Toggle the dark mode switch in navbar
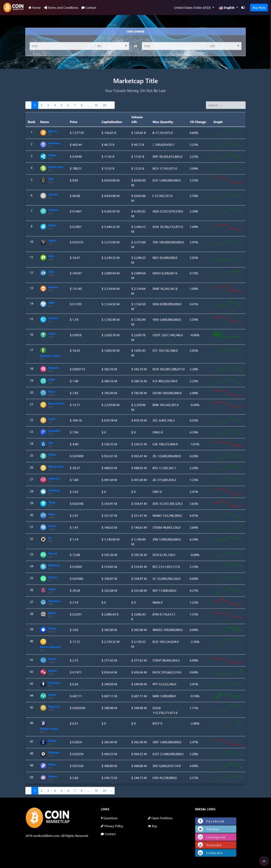271x868 pixels. pyautogui.click(x=243, y=7)
